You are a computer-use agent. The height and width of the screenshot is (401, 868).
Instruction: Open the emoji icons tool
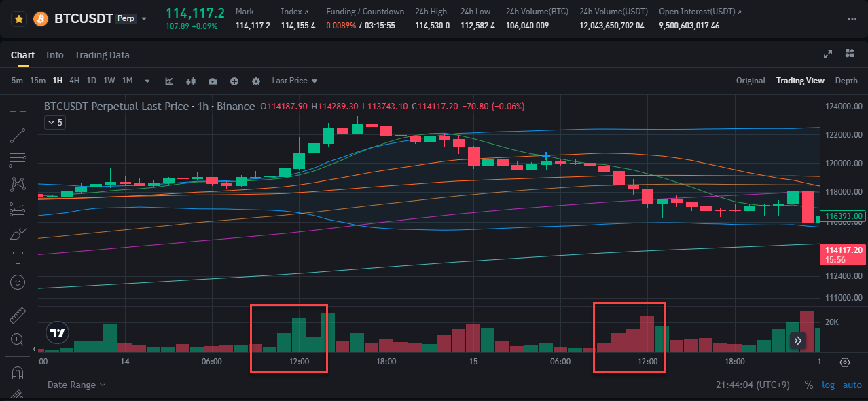(x=18, y=282)
